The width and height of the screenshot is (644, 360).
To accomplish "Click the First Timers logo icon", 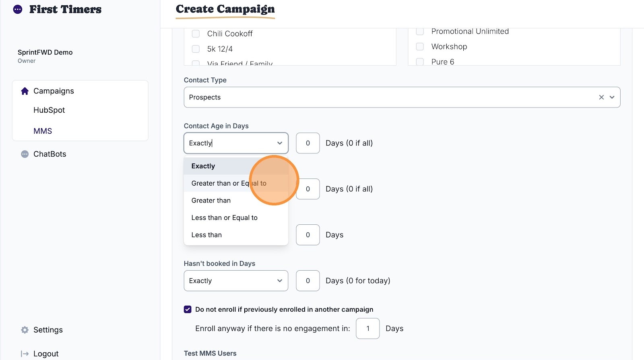I will point(18,9).
